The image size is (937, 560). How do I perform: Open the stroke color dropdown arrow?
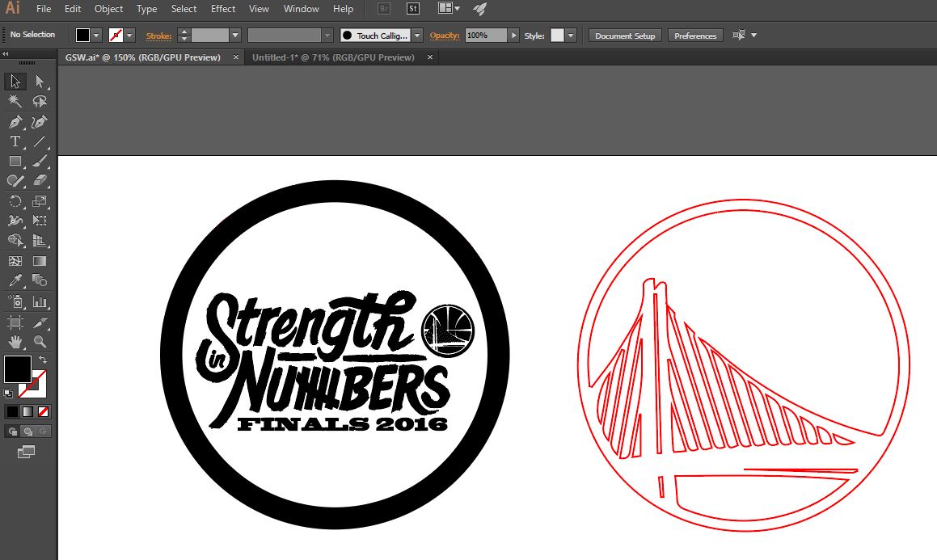tap(129, 36)
